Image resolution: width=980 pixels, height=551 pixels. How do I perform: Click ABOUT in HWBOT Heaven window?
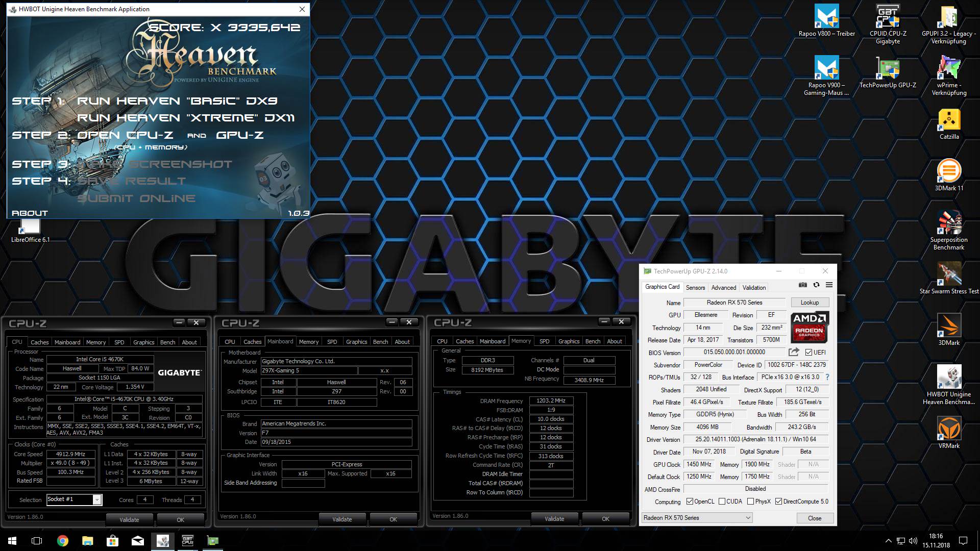pos(30,213)
